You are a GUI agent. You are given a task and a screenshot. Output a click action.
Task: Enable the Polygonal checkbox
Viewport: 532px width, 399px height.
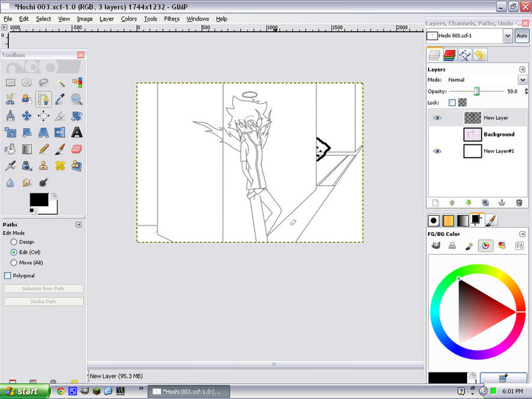8,275
